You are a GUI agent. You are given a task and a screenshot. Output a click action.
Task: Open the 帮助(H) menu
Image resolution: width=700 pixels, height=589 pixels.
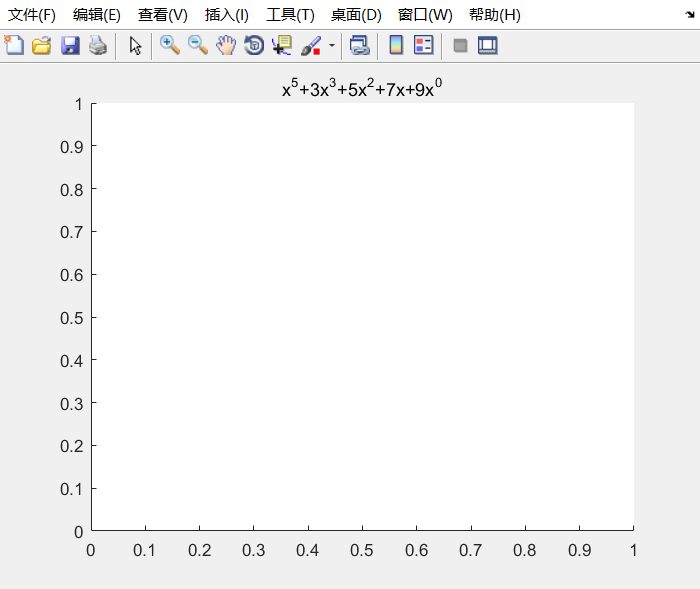click(495, 15)
